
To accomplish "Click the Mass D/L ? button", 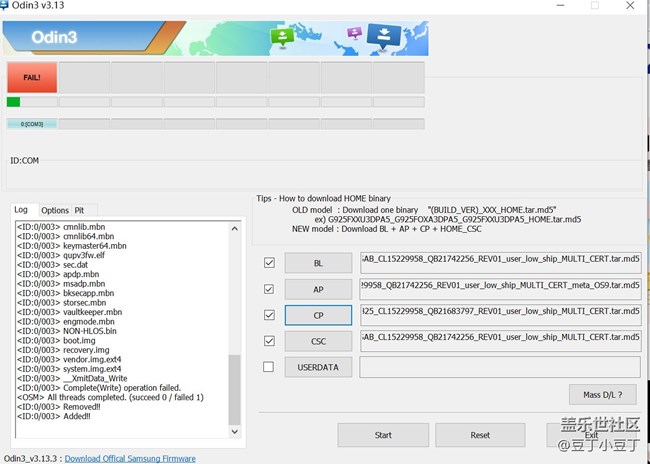I will (x=602, y=394).
